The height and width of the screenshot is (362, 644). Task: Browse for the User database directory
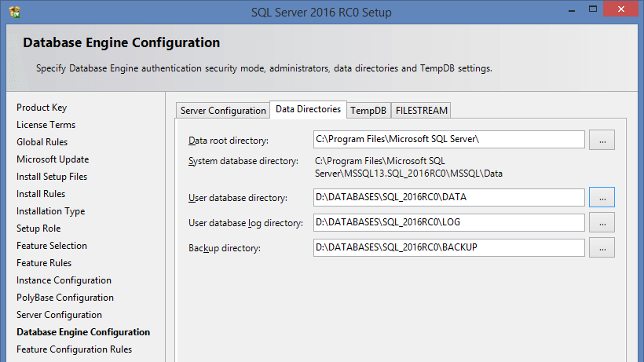point(602,197)
